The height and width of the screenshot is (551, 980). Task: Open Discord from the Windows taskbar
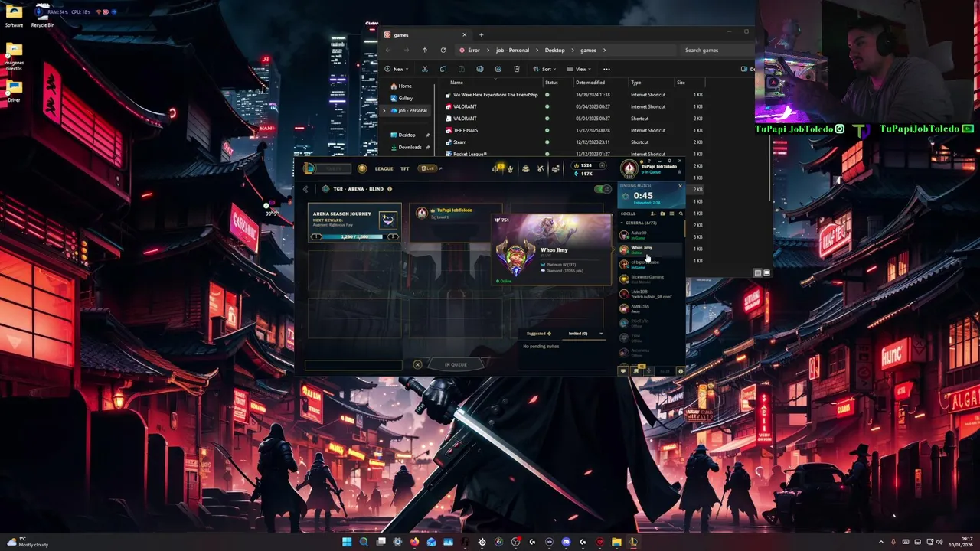pos(566,542)
